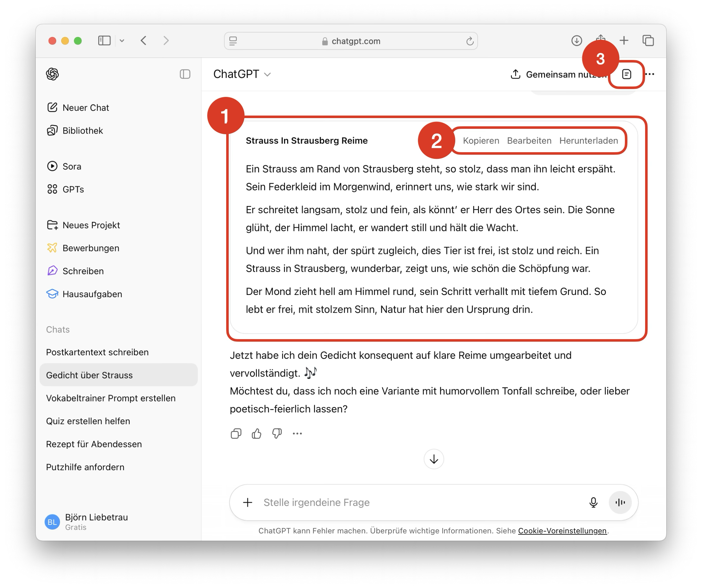
Task: Click the thumbs down icon
Action: (x=277, y=433)
